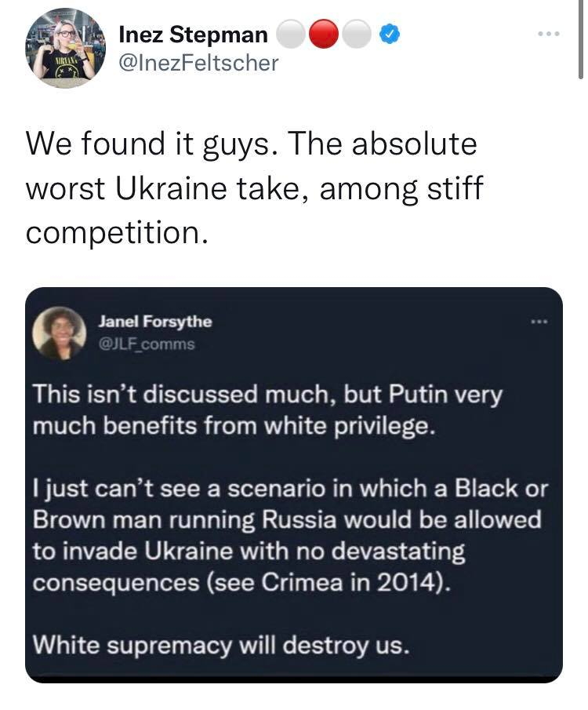Open the @JLF_comms handle

147,343
